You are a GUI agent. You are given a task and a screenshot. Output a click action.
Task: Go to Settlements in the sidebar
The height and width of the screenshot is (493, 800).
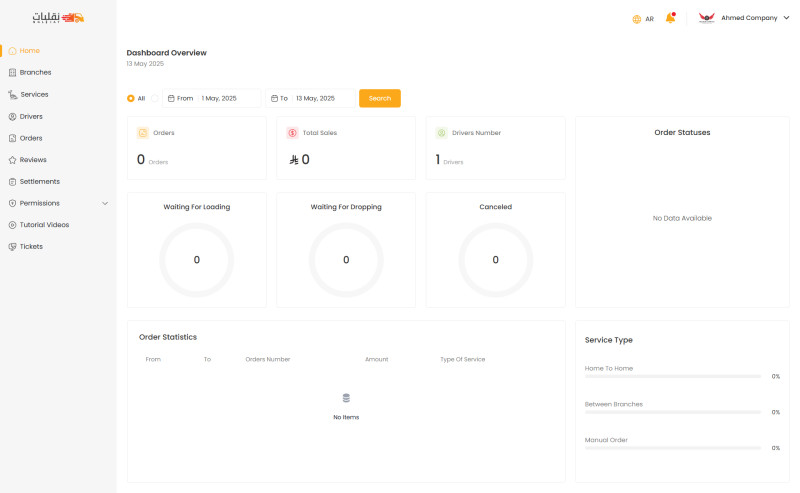(40, 182)
